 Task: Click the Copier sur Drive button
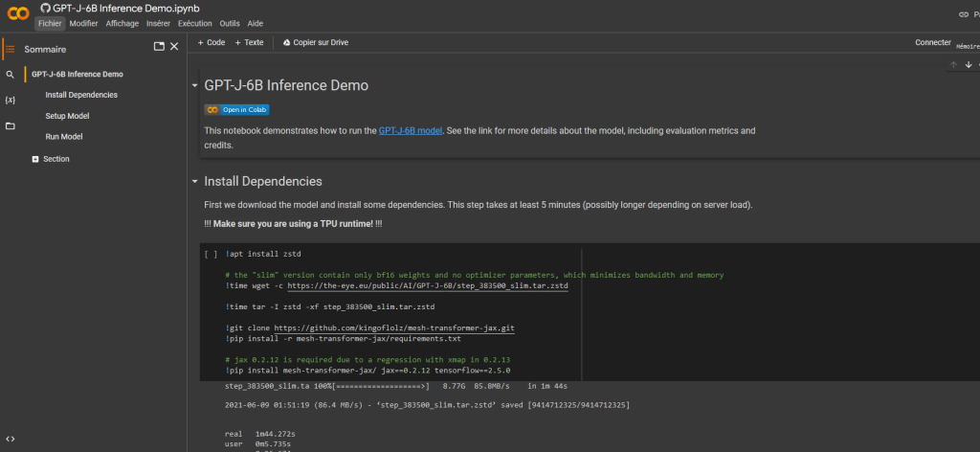tap(315, 42)
